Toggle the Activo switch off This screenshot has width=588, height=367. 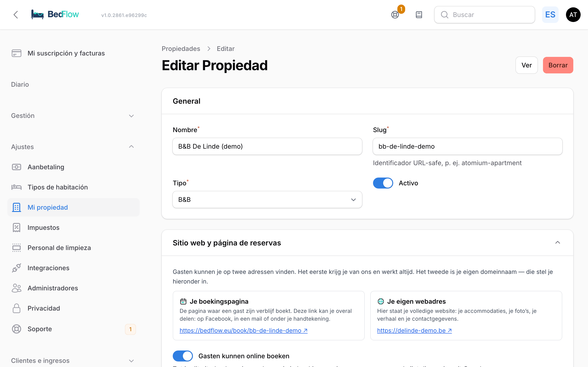(x=383, y=183)
